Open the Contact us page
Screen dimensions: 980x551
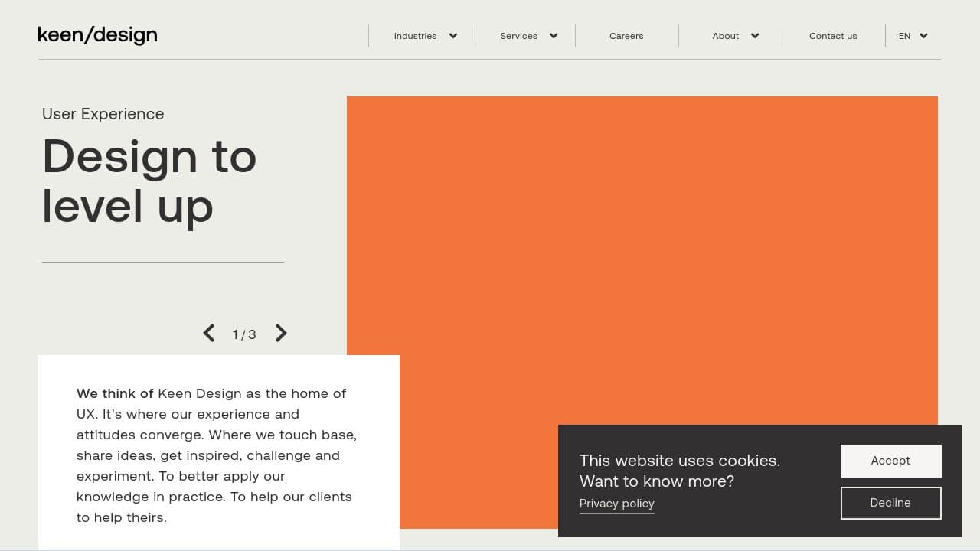pyautogui.click(x=833, y=36)
